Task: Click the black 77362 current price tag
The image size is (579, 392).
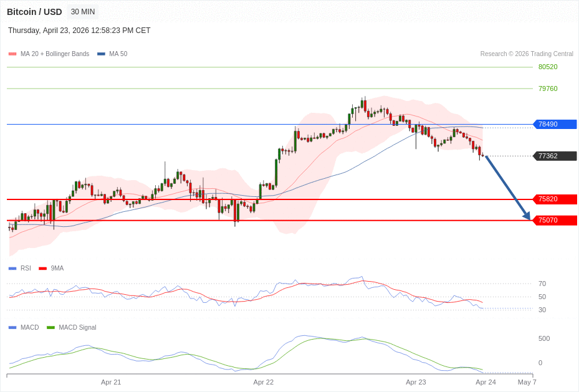Action: 554,156
